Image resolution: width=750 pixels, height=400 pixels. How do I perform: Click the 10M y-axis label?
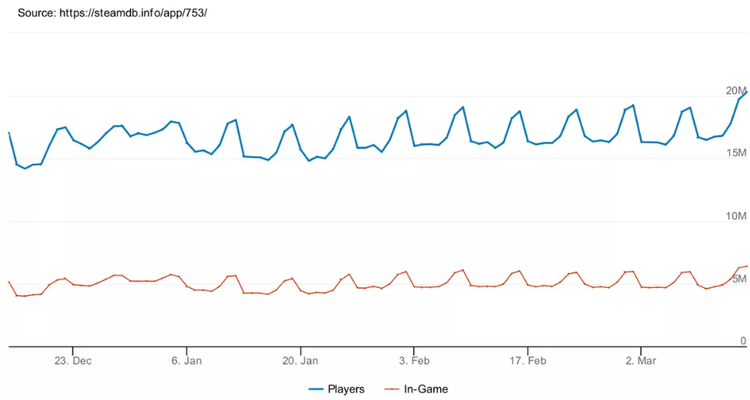pyautogui.click(x=736, y=216)
